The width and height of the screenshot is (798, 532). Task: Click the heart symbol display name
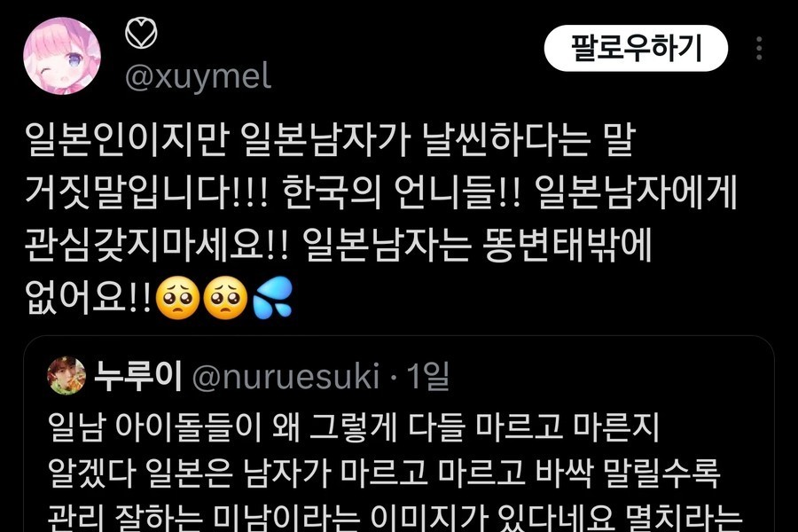point(141,33)
